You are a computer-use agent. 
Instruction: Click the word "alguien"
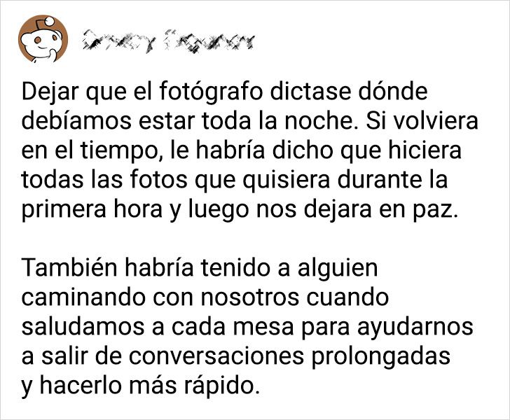338,269
